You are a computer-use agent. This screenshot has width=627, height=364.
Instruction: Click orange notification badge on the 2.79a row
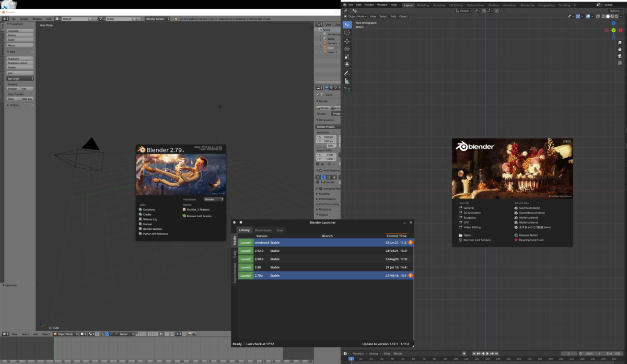(411, 275)
